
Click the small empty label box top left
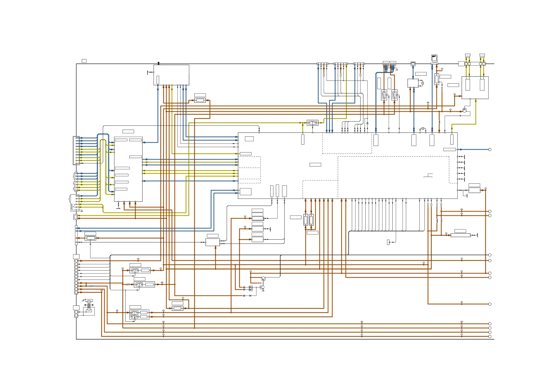tap(84, 61)
